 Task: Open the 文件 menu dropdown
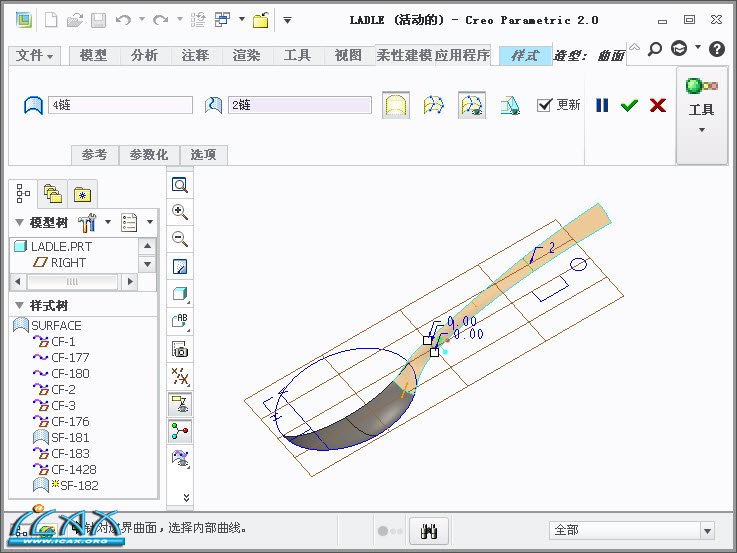(36, 56)
